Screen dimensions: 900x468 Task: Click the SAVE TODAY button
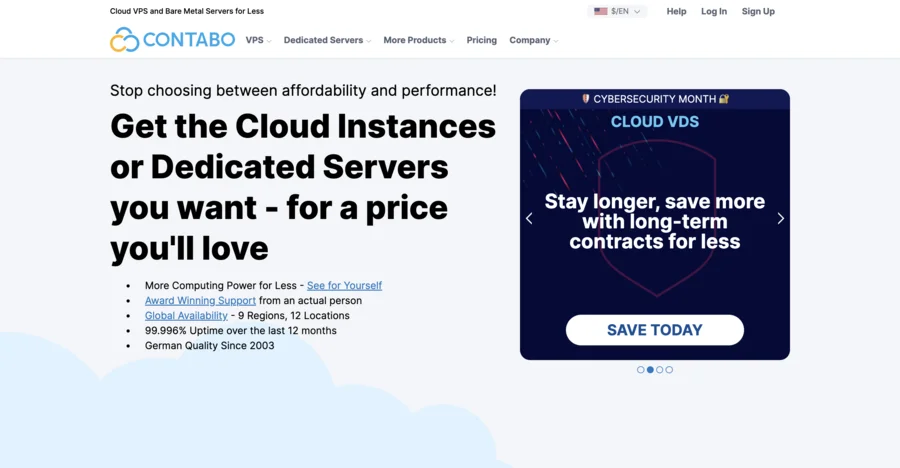[655, 330]
